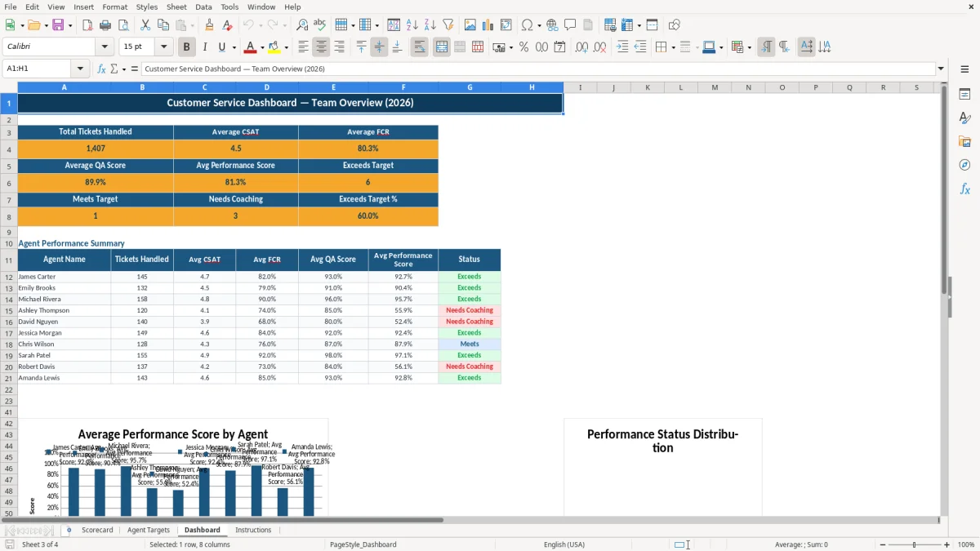
Task: Toggle Align Right
Action: click(x=339, y=47)
